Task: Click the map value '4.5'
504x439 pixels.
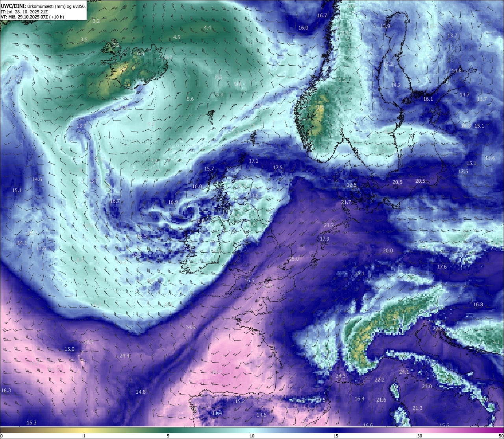Action: pyautogui.click(x=177, y=37)
